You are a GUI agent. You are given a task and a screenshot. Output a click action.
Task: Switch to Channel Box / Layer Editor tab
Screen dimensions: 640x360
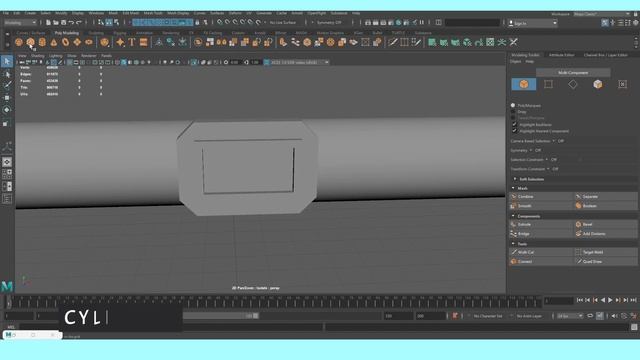pos(606,55)
